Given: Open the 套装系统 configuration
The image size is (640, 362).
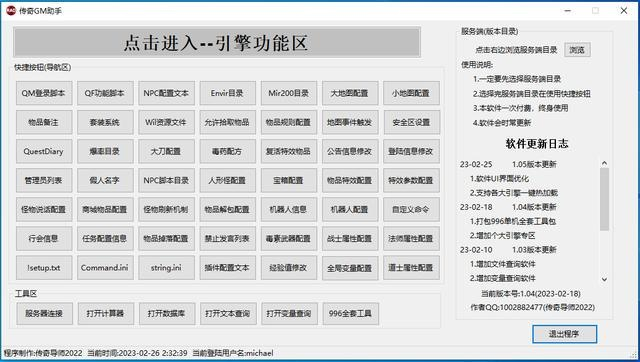Looking at the screenshot, I should [x=105, y=122].
